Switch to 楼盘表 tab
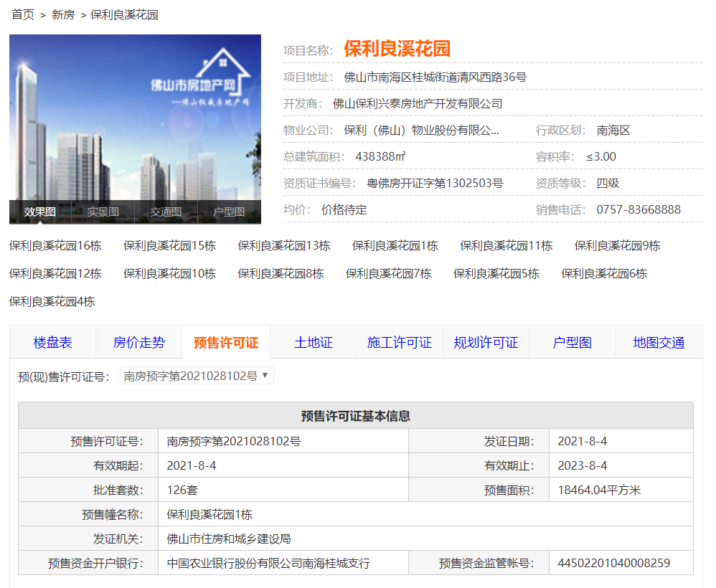The height and width of the screenshot is (588, 716). click(52, 342)
